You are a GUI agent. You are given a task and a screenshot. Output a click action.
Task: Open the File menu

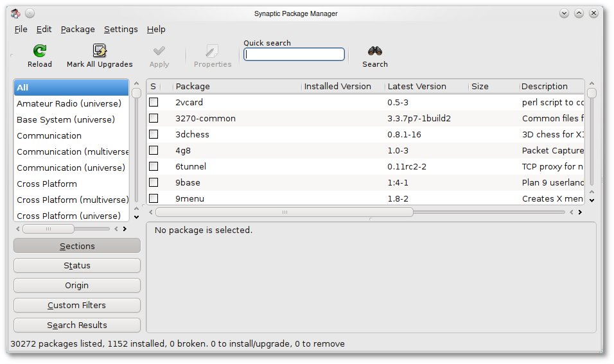tap(21, 30)
